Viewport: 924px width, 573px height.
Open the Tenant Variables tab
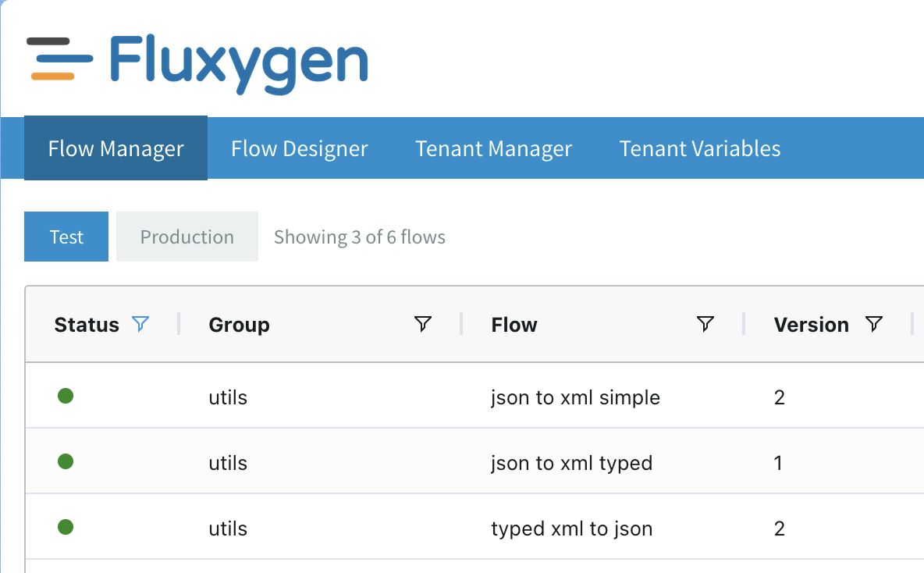tap(699, 148)
